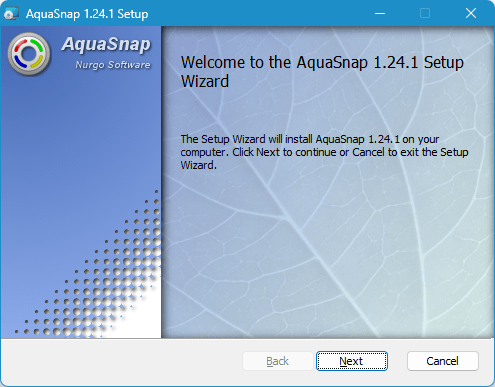Click the 'AquaSnap' banner wordmark
Image resolution: width=495 pixels, height=387 pixels.
[106, 45]
